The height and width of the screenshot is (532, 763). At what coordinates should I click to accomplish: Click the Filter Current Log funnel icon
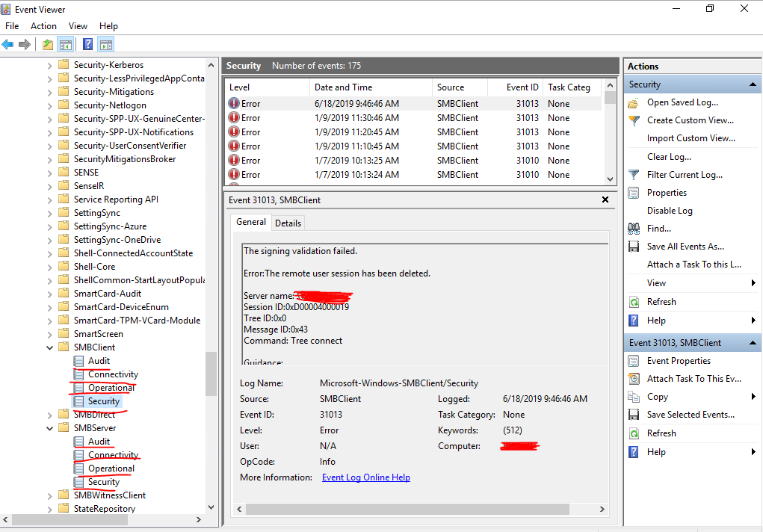634,175
